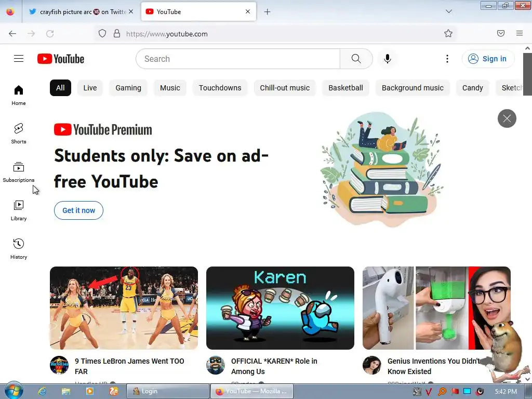This screenshot has width=532, height=399.
Task: Open the Karen Among Us thumbnail
Action: [x=280, y=308]
